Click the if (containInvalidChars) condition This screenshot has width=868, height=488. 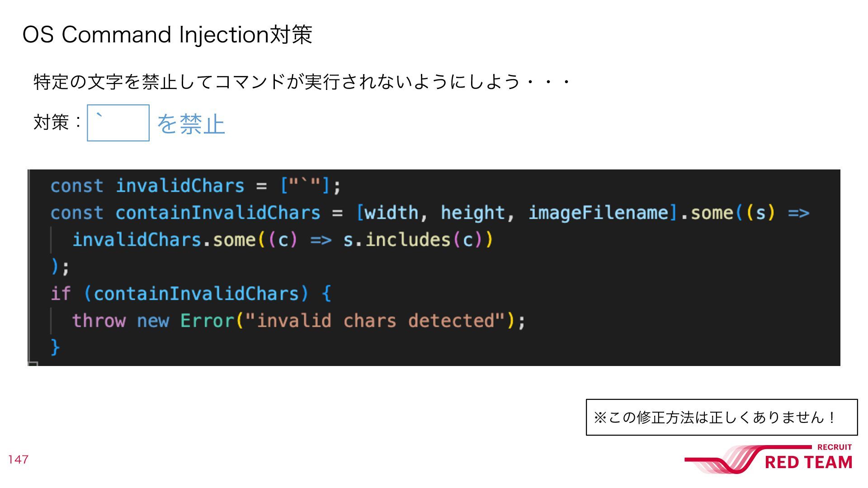click(x=179, y=294)
